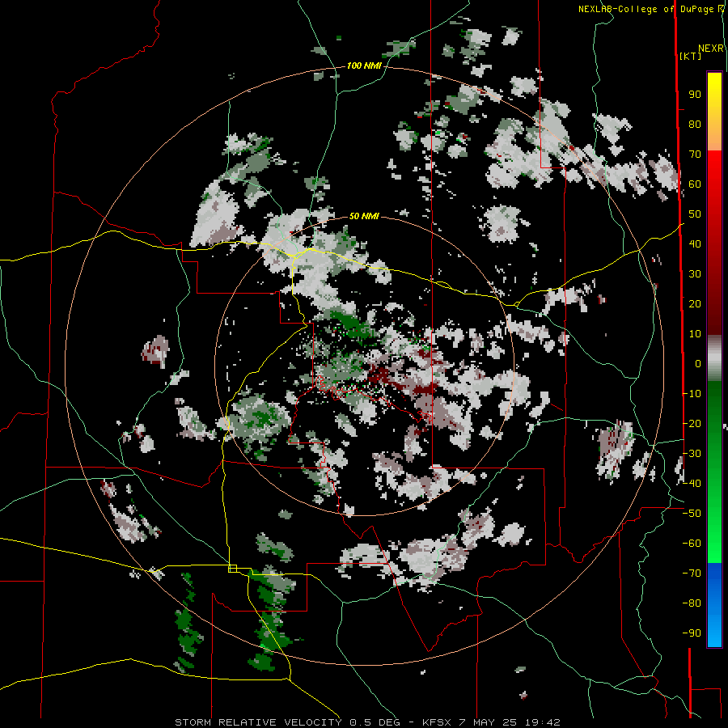Viewport: 728px width, 728px height.
Task: Select the -40 velocity scale label
Action: 692,484
